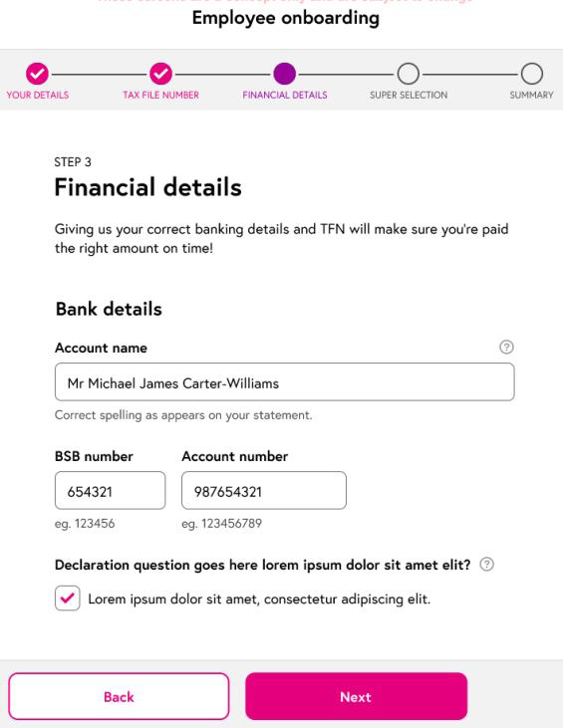Click the Back button
This screenshot has width=563, height=728.
(119, 696)
